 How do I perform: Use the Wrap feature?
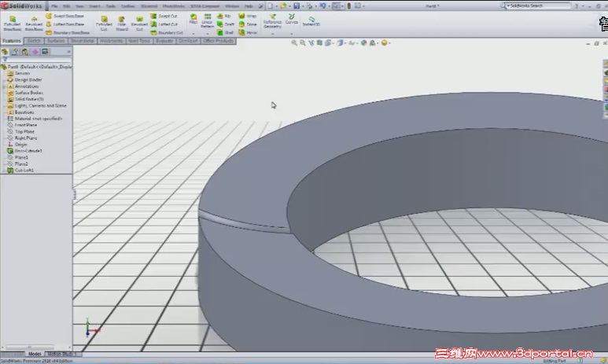coord(248,16)
